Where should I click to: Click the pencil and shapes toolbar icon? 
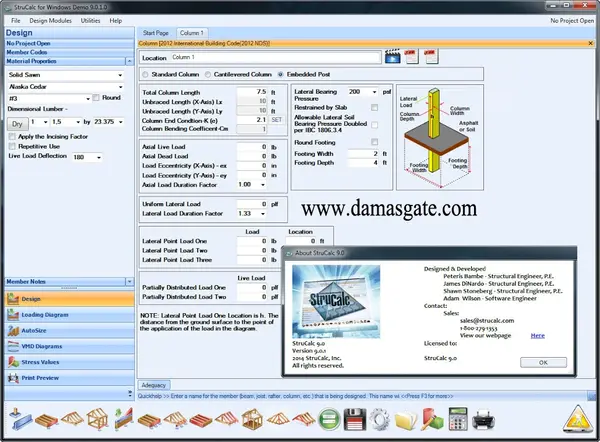click(432, 419)
